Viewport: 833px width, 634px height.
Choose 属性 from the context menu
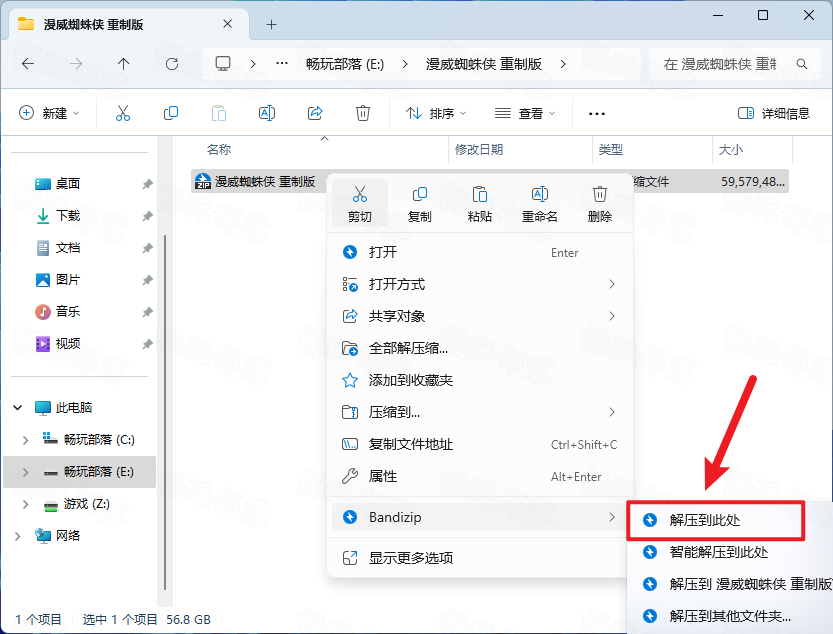point(480,476)
